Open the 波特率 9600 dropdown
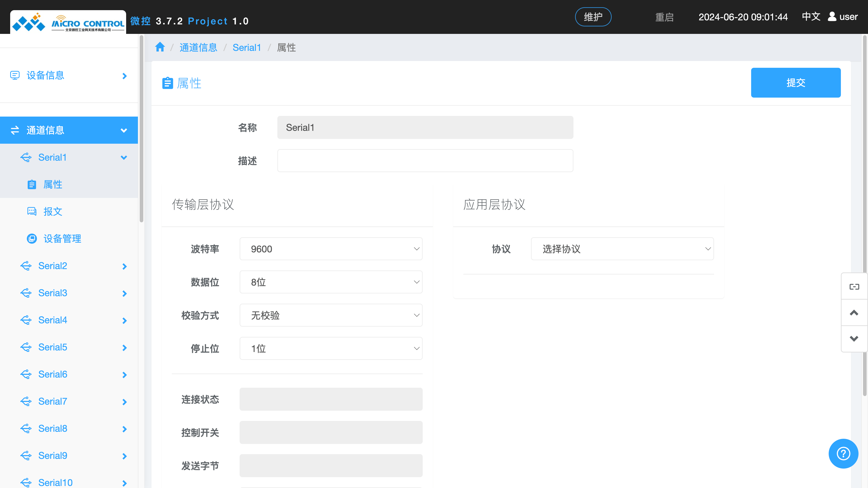This screenshot has width=868, height=488. [x=330, y=249]
